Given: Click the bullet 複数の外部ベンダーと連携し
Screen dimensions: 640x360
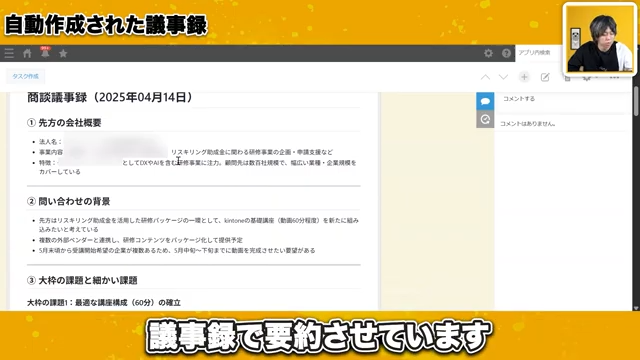Looking at the screenshot, I should tap(141, 240).
